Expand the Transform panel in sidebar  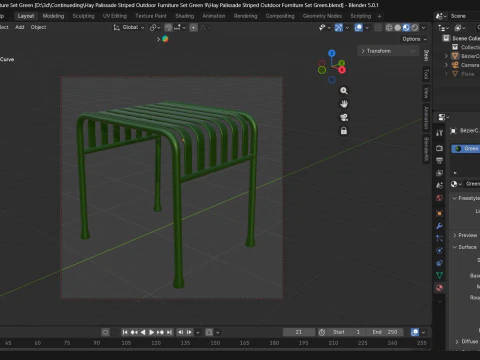point(388,51)
